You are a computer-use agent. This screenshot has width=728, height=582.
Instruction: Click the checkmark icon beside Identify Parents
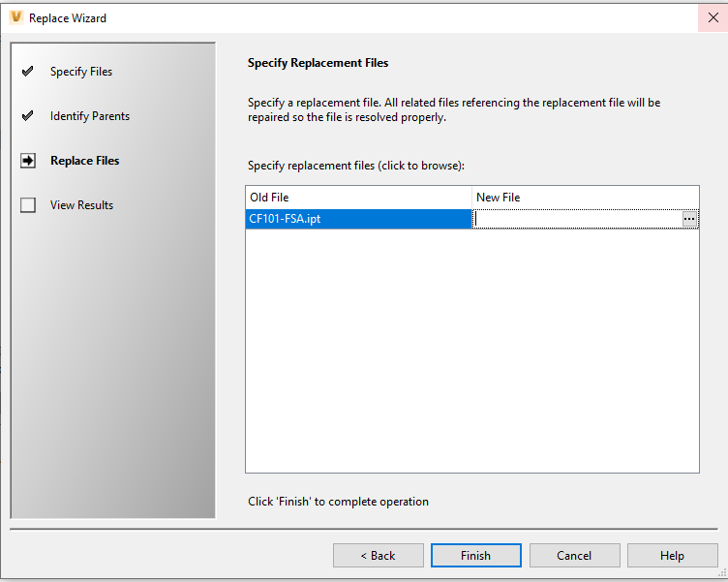point(28,115)
